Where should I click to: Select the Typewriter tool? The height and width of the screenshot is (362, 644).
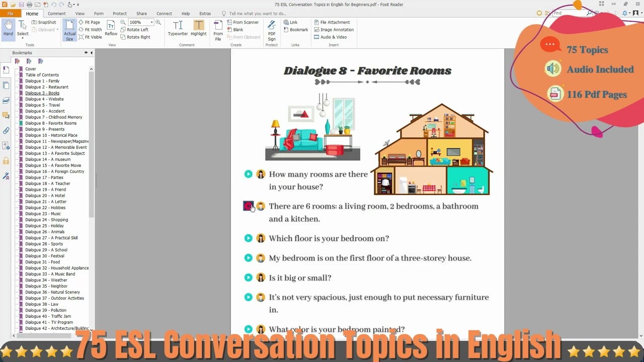(178, 28)
